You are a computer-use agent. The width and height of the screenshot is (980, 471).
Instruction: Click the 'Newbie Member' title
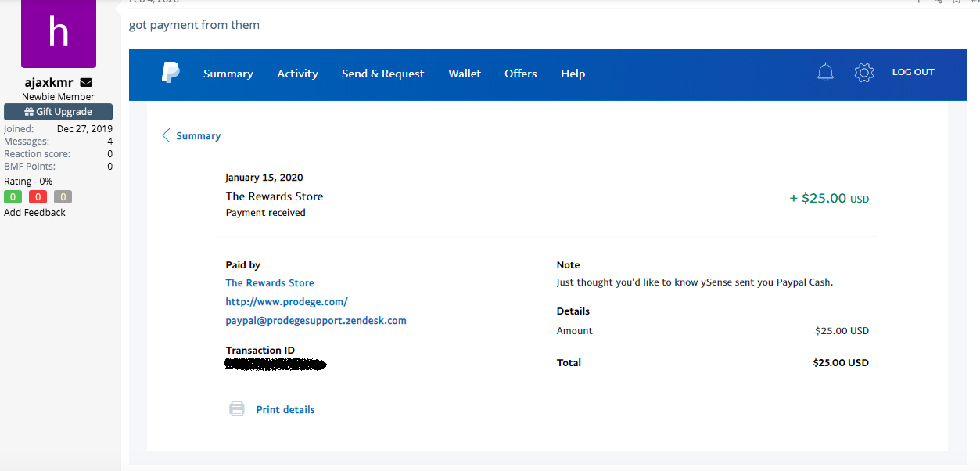[59, 97]
